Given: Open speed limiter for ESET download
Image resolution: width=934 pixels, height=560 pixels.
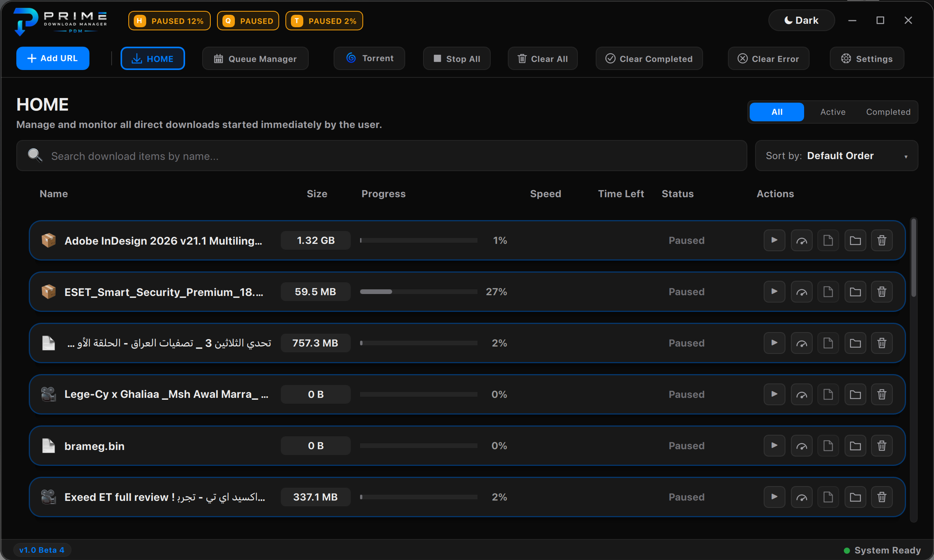Looking at the screenshot, I should point(801,292).
